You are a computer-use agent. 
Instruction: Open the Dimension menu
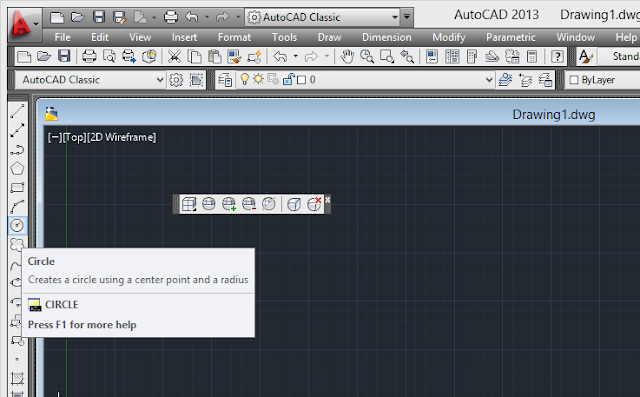(387, 38)
